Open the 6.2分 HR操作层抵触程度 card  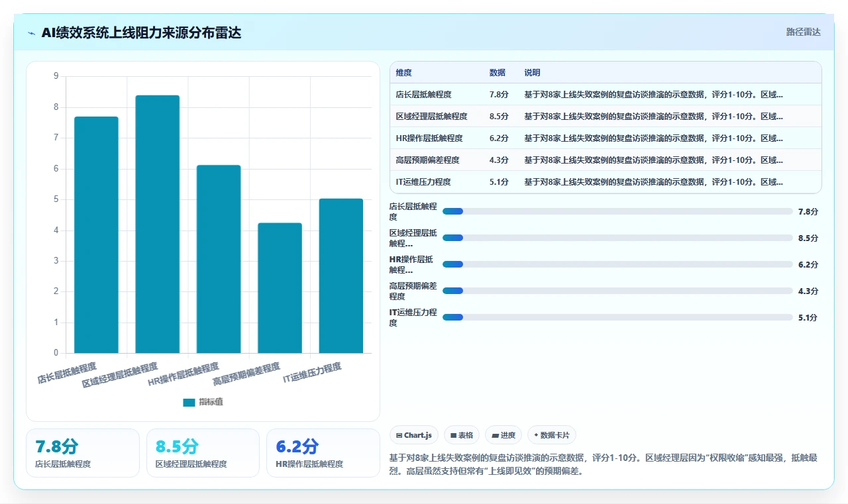coord(323,453)
